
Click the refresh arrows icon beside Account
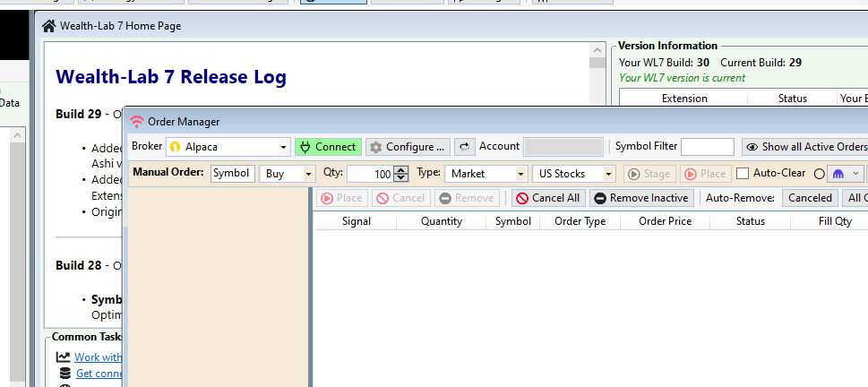[x=465, y=147]
